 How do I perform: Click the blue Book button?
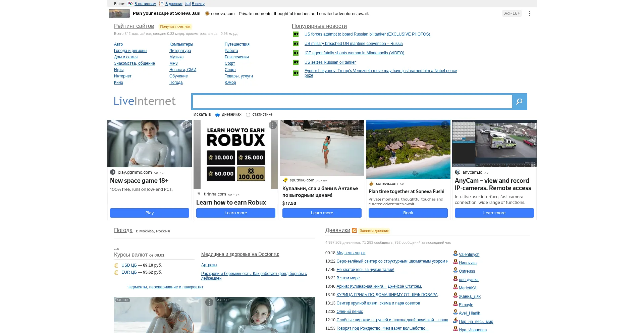click(x=408, y=213)
